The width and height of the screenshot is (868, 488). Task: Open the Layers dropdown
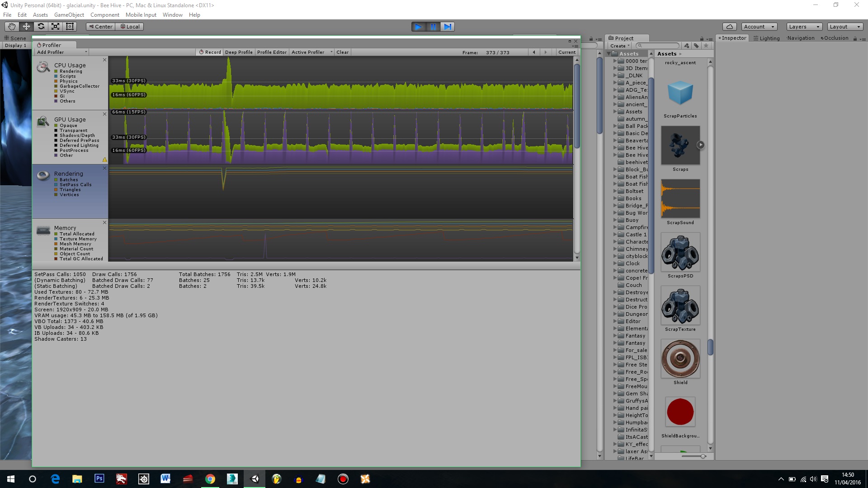pyautogui.click(x=804, y=27)
